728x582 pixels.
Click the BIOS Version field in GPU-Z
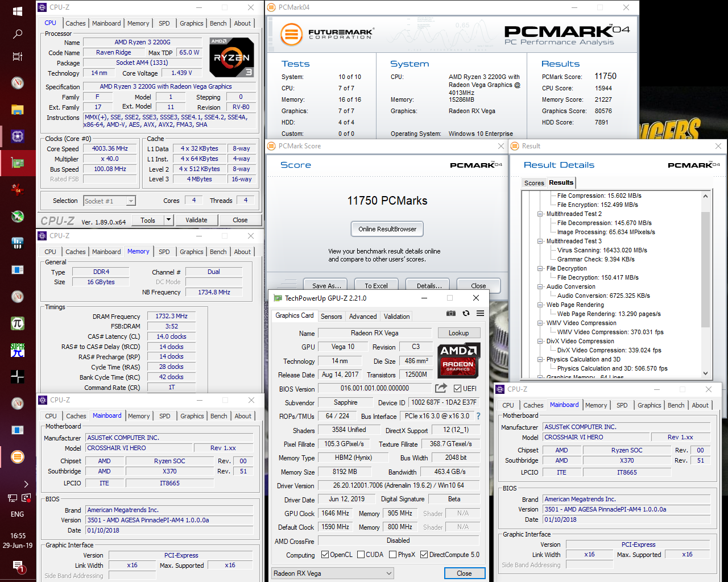click(375, 388)
